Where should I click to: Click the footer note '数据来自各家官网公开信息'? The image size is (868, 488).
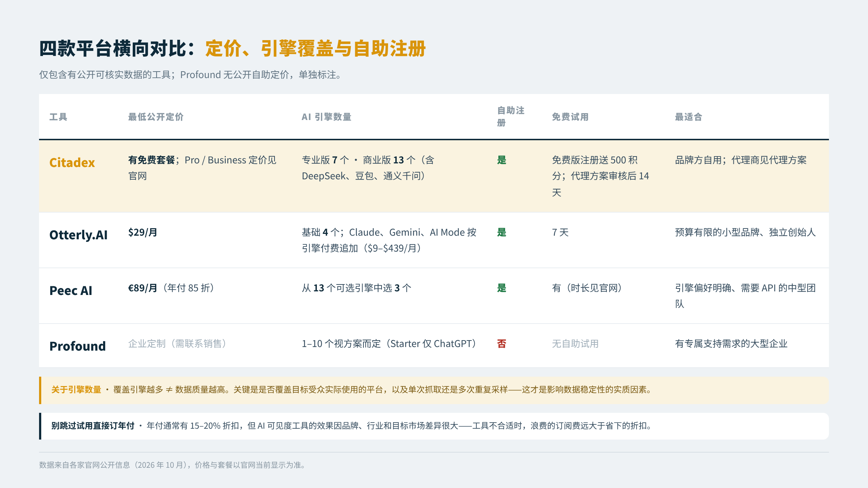(x=173, y=465)
